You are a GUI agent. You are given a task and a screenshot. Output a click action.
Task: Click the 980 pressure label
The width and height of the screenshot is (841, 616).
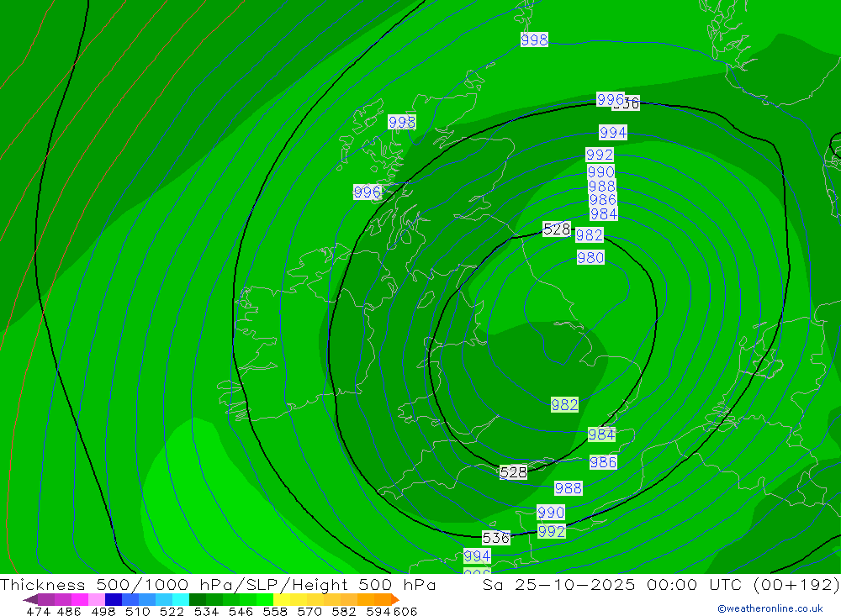point(590,257)
